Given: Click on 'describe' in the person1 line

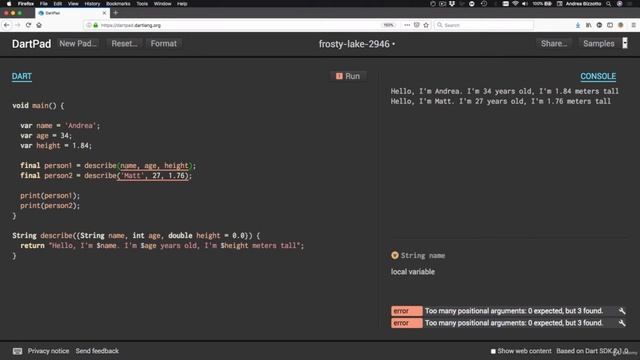Looking at the screenshot, I should 100,166.
